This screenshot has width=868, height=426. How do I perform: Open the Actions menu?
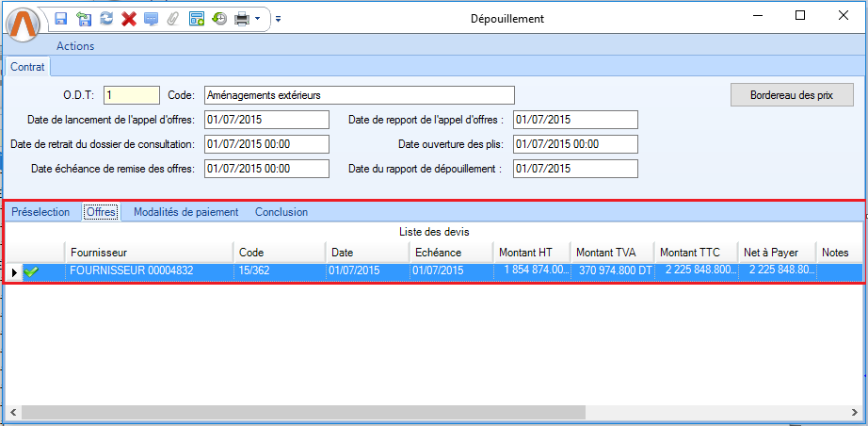tap(75, 45)
